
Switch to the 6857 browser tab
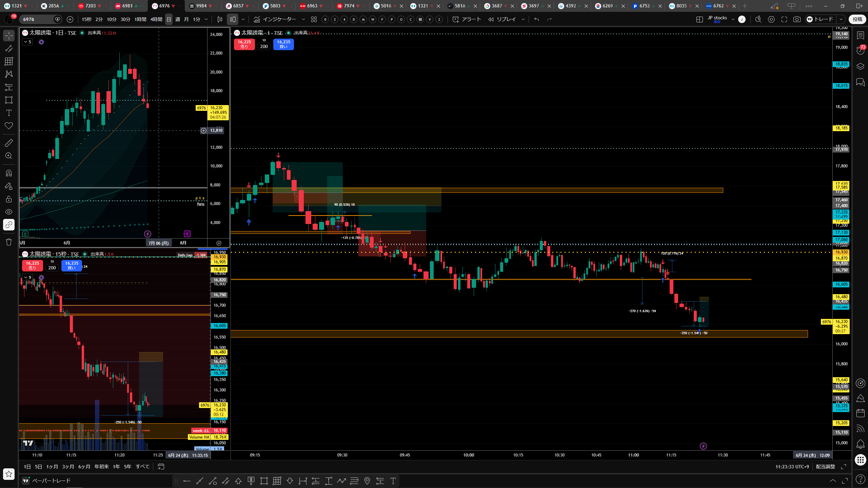pyautogui.click(x=238, y=6)
